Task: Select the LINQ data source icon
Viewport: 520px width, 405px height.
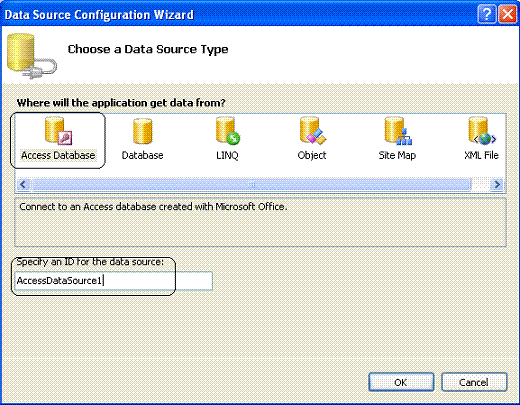Action: tap(227, 131)
